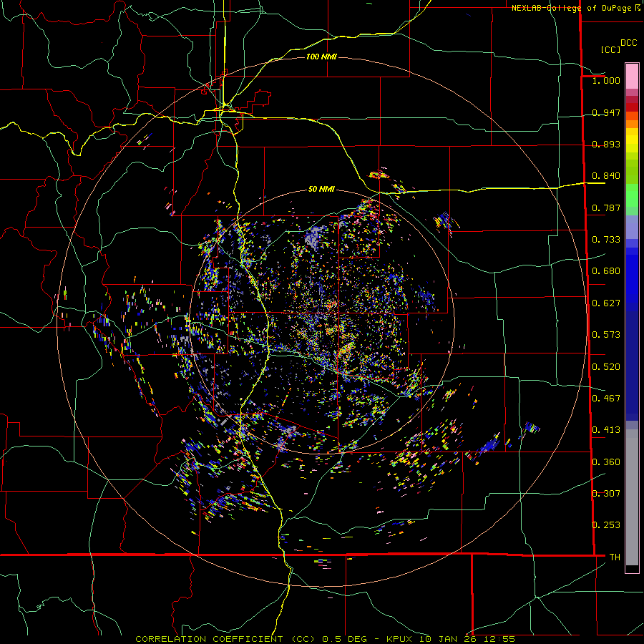Click the 0.733 scale value
This screenshot has width=644, height=644.
tap(606, 240)
